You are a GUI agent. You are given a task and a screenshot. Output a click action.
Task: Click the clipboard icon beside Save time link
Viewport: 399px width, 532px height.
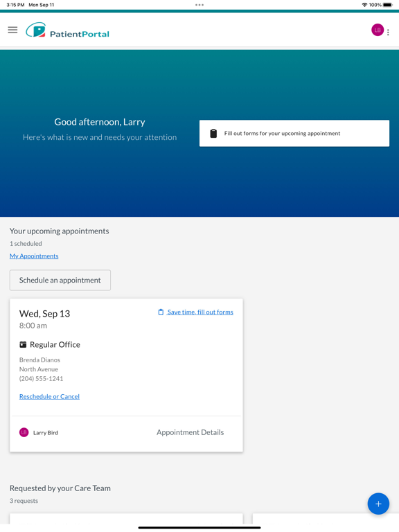[x=161, y=312]
